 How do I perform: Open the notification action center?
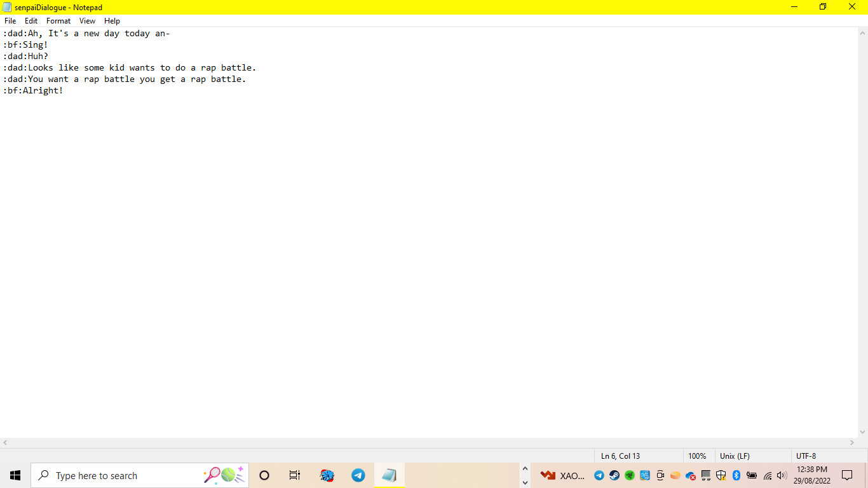point(847,475)
